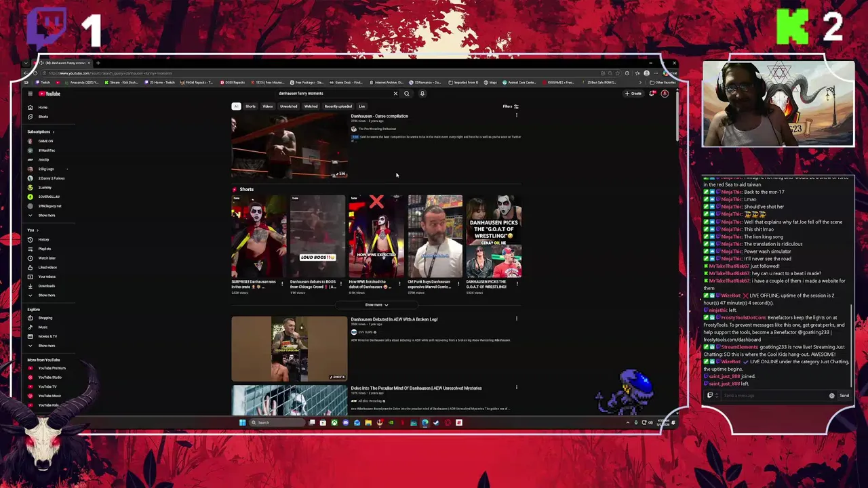
Task: Open YouTube TV link
Action: pyautogui.click(x=47, y=386)
